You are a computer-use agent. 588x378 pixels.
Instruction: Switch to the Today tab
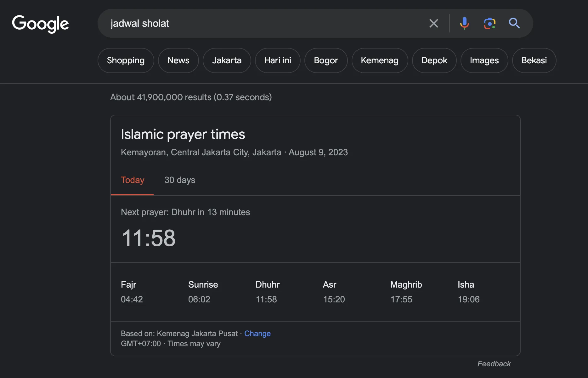click(133, 180)
